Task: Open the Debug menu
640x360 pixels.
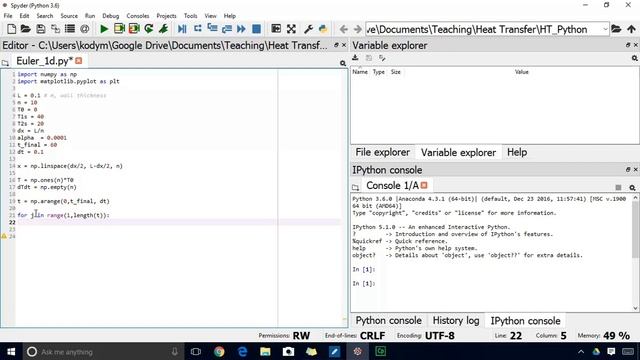Action: 111,16
